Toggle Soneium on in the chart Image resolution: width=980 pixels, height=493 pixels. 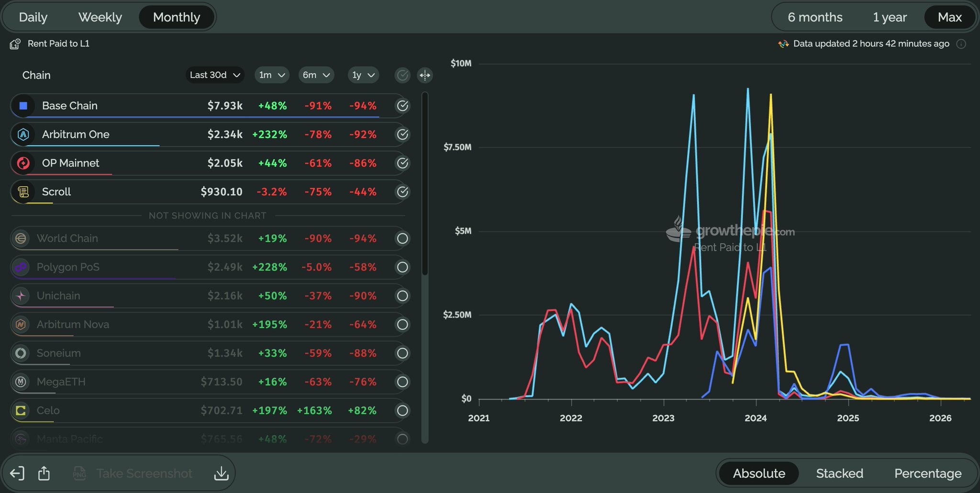tap(403, 353)
